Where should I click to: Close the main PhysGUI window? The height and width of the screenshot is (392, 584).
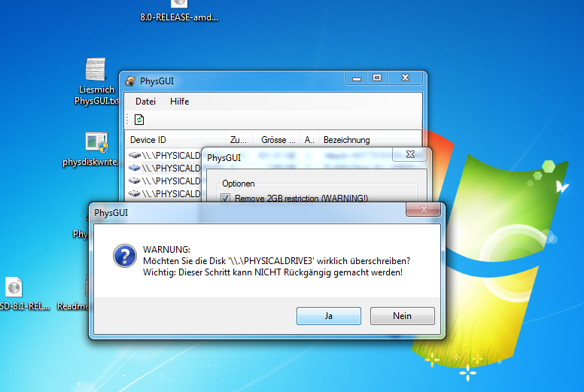pos(405,78)
